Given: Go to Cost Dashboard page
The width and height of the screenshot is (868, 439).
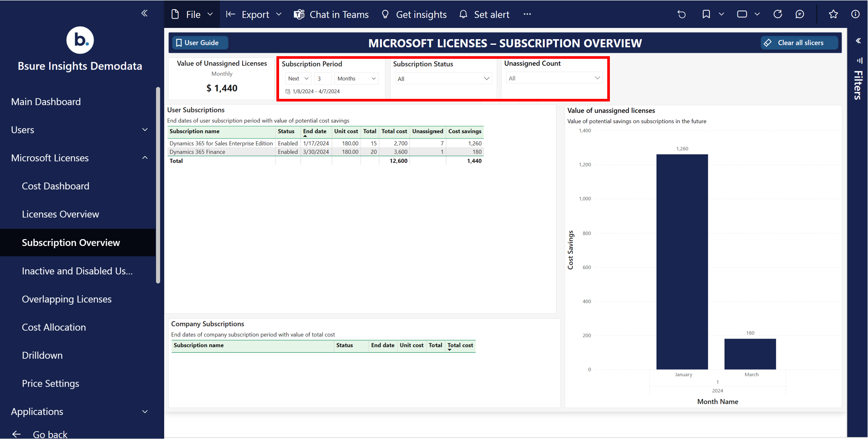Looking at the screenshot, I should [x=56, y=186].
